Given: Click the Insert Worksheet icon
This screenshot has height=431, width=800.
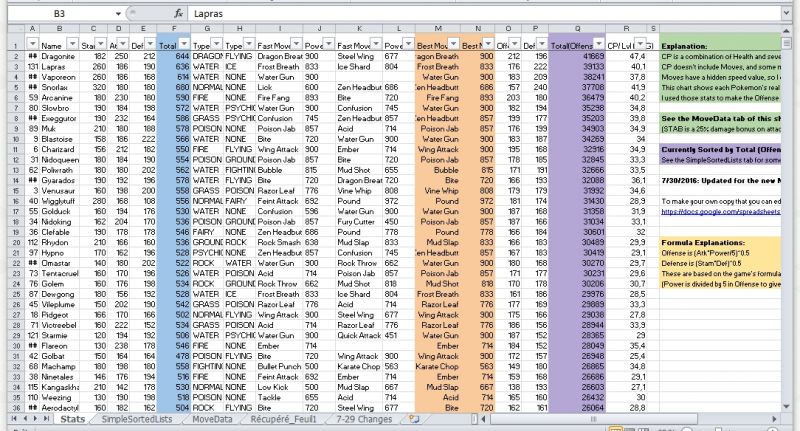Looking at the screenshot, I should (x=414, y=418).
